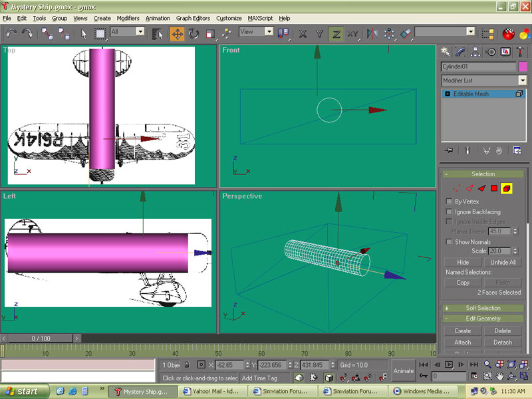Activate the Pan viewport tool
Screen dimensions: 532x399
point(499,376)
